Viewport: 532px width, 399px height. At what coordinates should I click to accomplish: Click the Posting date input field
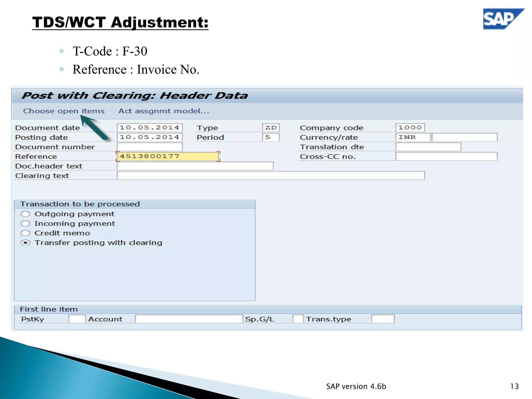pos(150,137)
